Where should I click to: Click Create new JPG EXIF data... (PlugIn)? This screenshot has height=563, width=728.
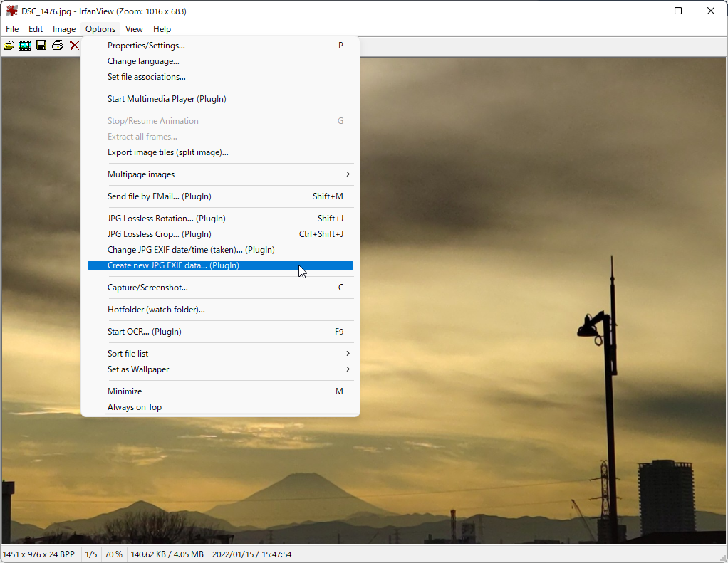[221, 265]
